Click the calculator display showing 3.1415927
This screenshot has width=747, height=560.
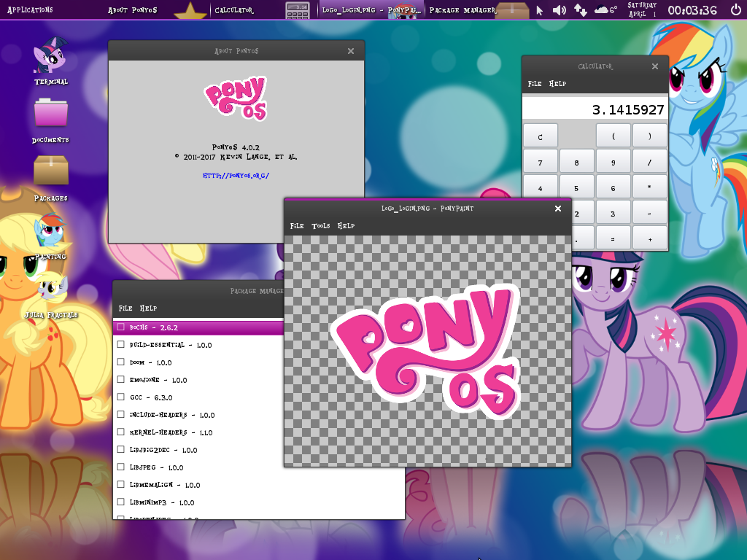click(x=595, y=109)
